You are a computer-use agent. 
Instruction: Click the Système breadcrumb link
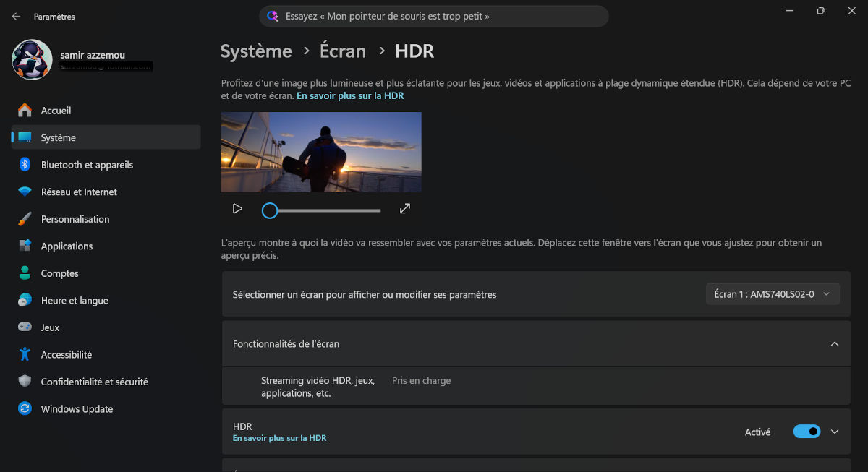click(256, 51)
